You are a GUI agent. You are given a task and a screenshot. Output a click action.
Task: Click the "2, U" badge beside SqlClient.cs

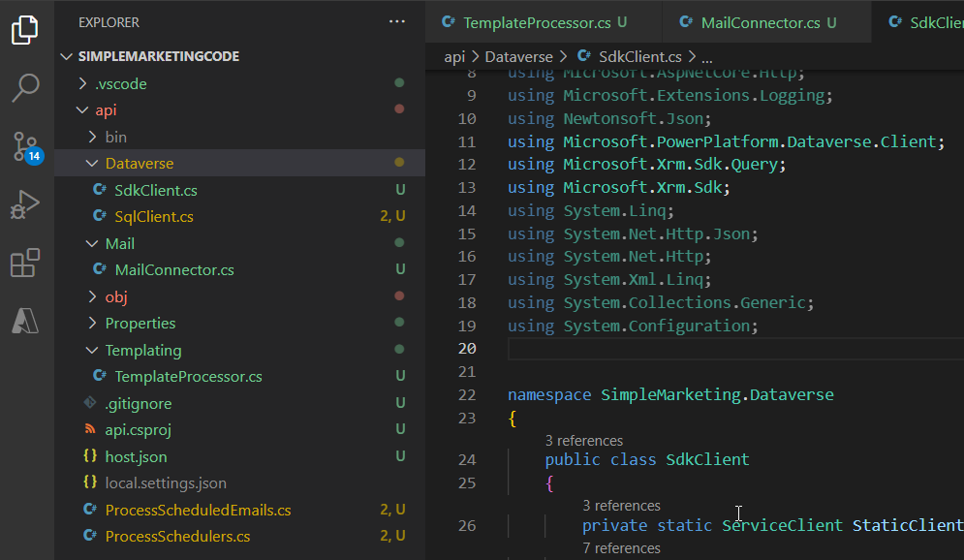coord(392,216)
